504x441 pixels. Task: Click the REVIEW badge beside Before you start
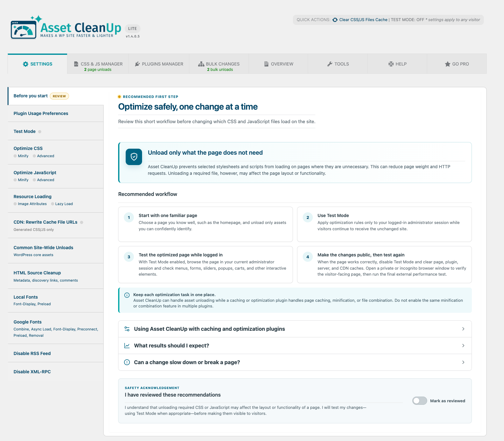(x=59, y=96)
